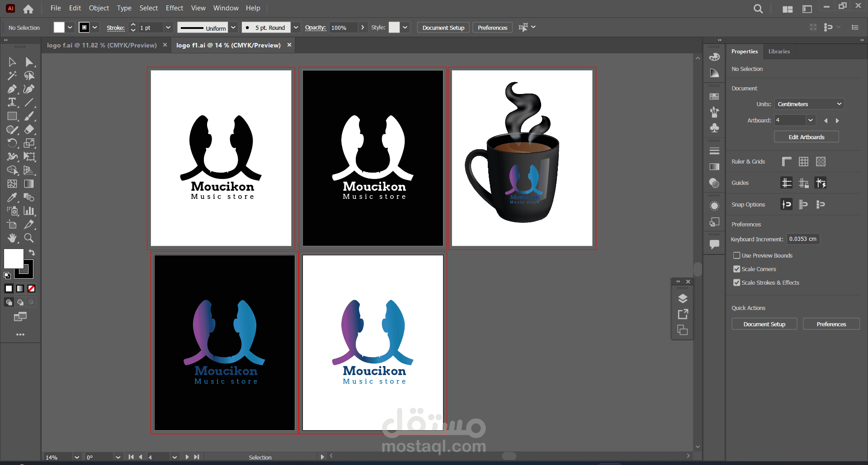Click Document Setup in Quick Actions
This screenshot has width=868, height=465.
coord(764,324)
